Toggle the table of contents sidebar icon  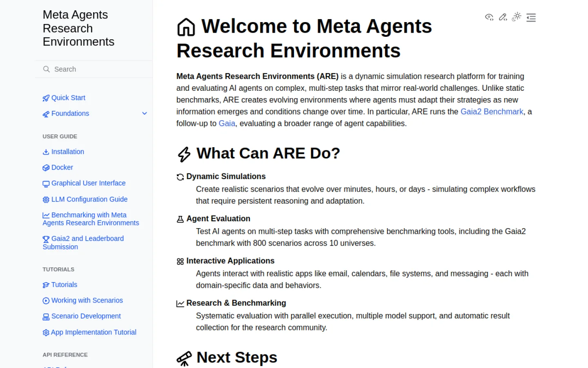click(x=531, y=18)
